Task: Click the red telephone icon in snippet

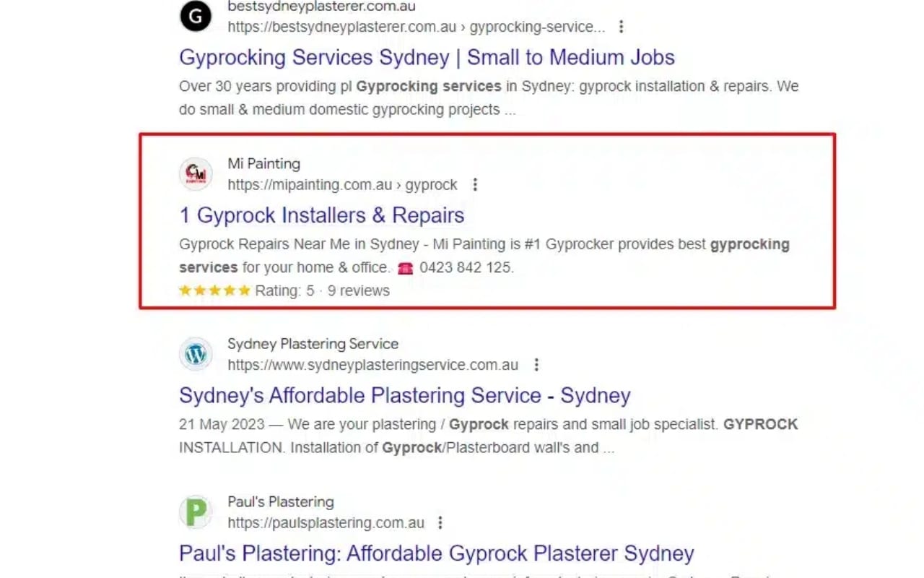Action: [405, 268]
